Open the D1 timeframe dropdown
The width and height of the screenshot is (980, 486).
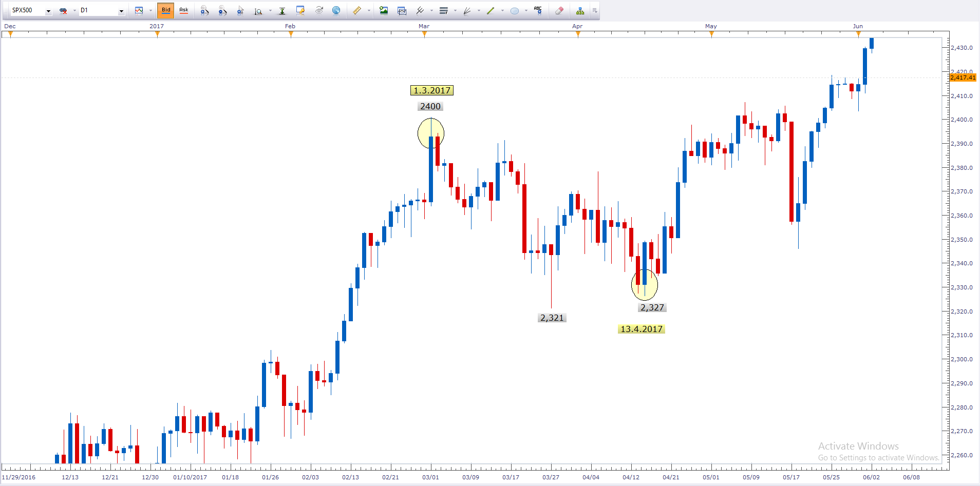coord(121,11)
